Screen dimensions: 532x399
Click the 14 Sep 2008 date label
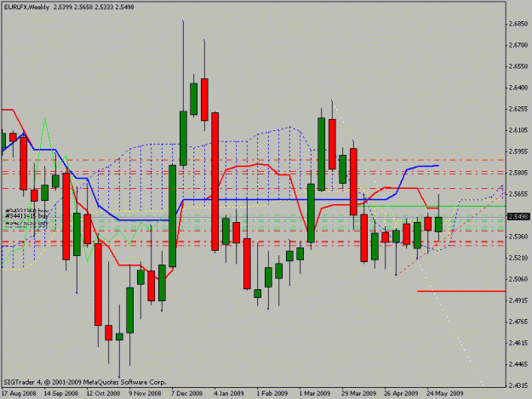(61, 394)
